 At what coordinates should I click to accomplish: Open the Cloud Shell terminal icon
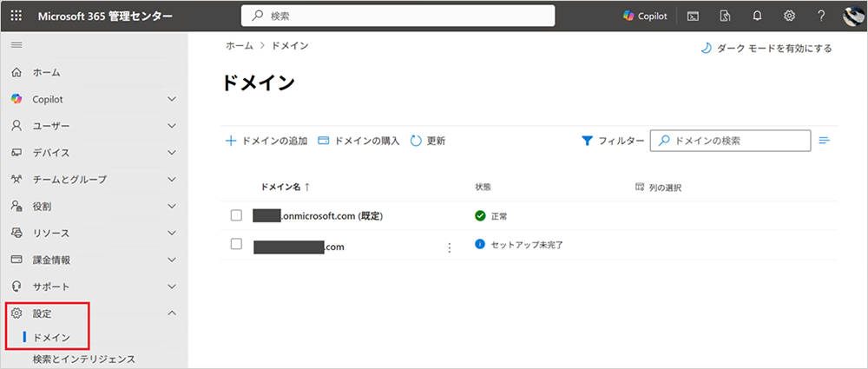pyautogui.click(x=693, y=16)
